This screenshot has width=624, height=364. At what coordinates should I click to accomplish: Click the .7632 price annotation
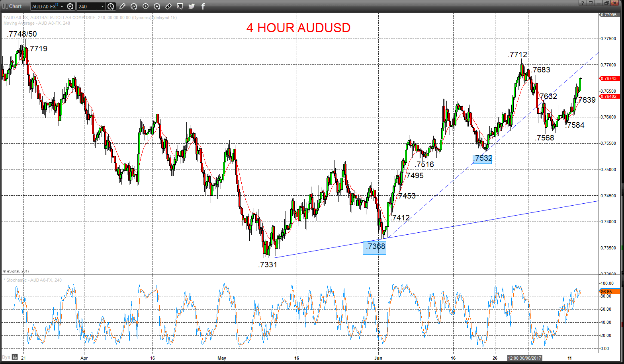[548, 96]
